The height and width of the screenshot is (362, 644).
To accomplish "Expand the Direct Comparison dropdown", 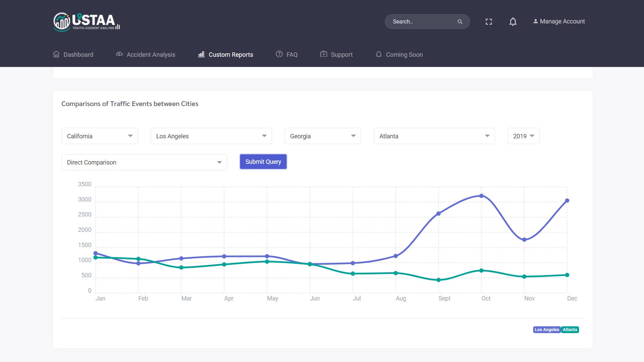I will tap(144, 162).
